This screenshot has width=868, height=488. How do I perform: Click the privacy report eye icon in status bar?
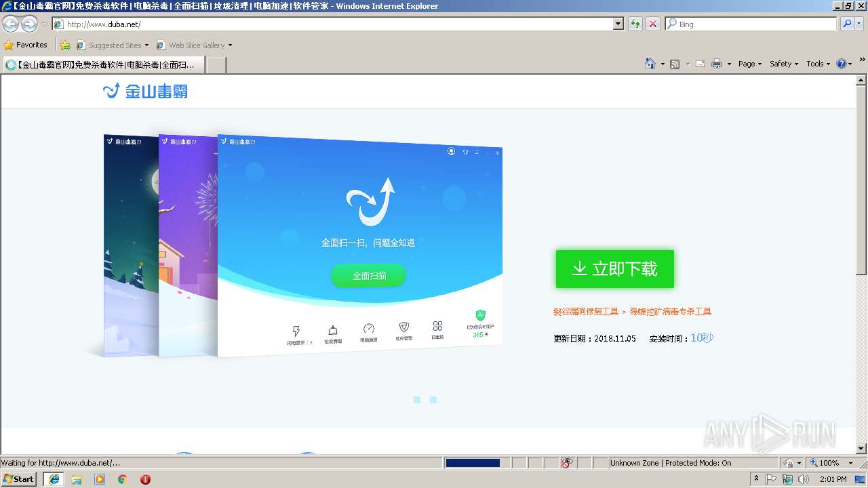click(567, 463)
